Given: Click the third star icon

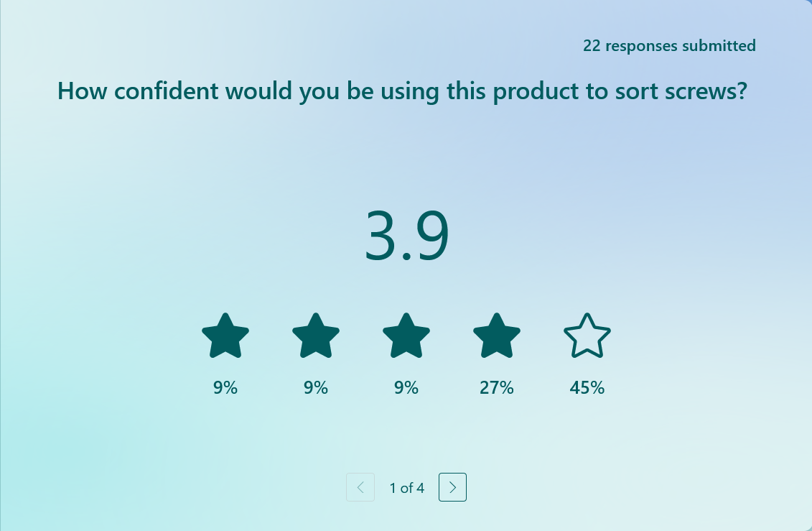Looking at the screenshot, I should pyautogui.click(x=406, y=336).
